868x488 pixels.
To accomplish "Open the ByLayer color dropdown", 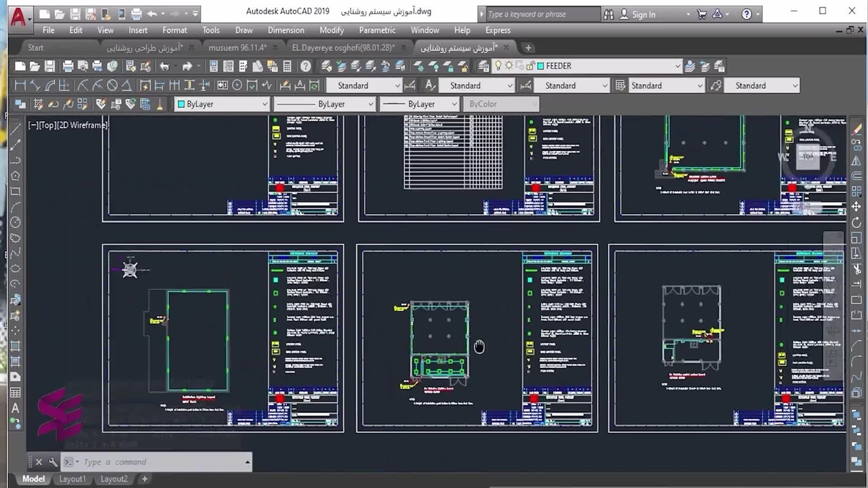I will pos(264,104).
